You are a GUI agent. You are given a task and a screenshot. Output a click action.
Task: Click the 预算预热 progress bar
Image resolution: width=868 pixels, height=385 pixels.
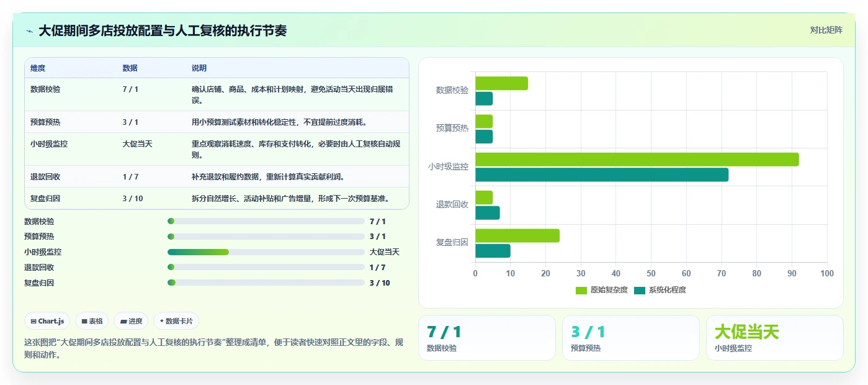pyautogui.click(x=266, y=237)
